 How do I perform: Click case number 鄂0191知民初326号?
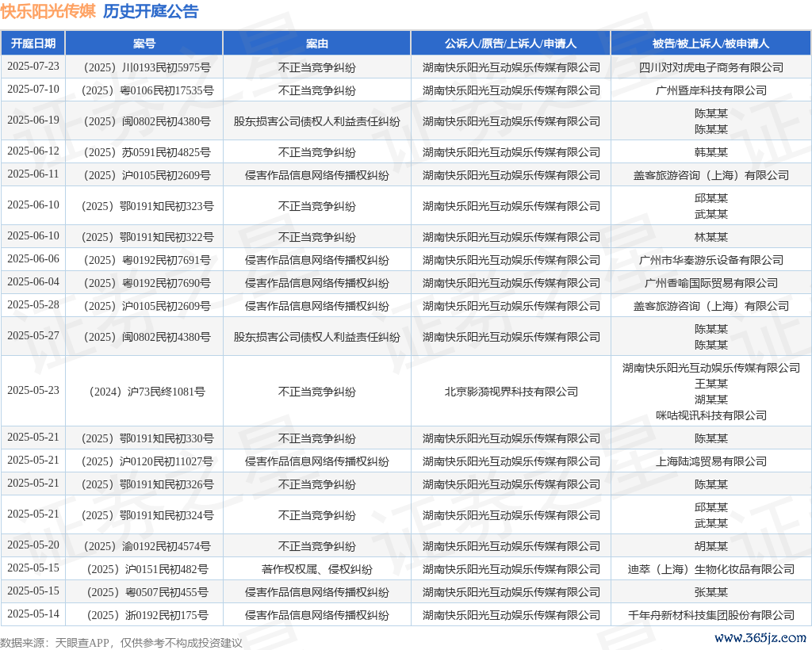tap(147, 484)
